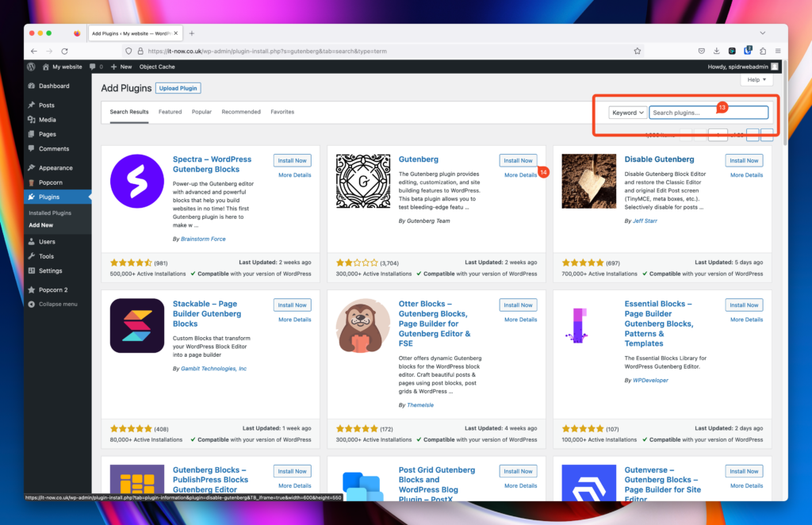Switch to the Recommended tab
The image size is (812, 525).
point(241,112)
